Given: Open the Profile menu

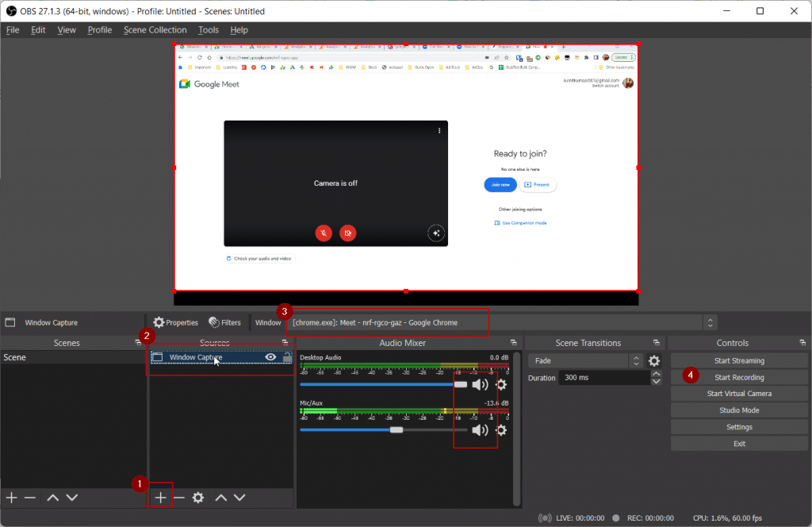Looking at the screenshot, I should (99, 30).
